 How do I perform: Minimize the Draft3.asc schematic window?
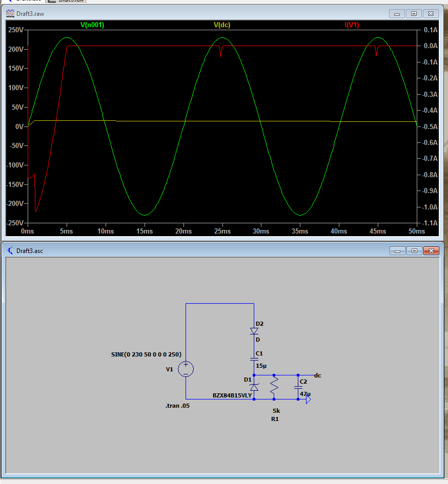click(x=397, y=250)
